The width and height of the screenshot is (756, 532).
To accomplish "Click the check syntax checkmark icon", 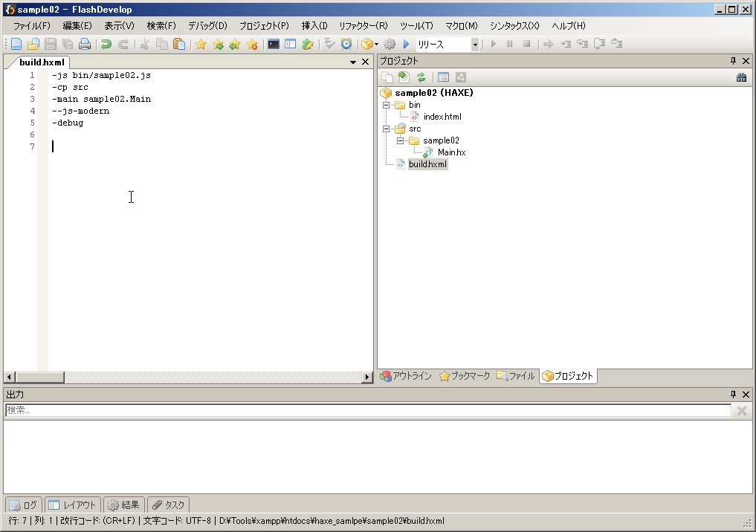I will coord(329,45).
